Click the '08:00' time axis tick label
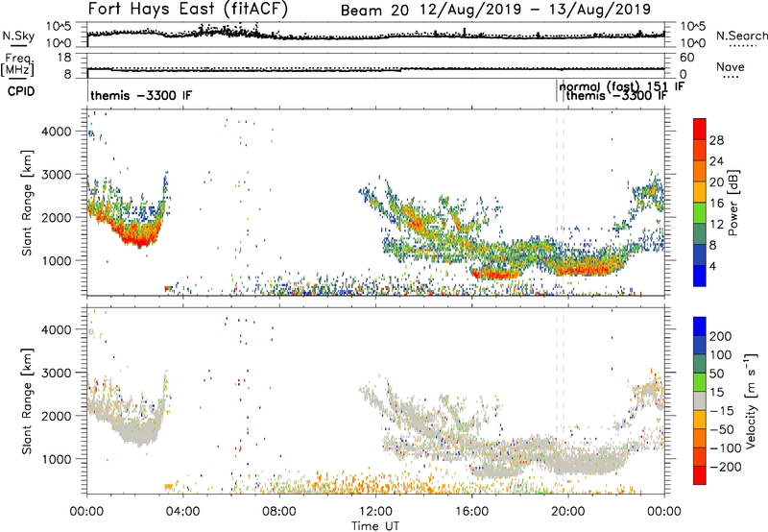Image resolution: width=768 pixels, height=532 pixels. coord(279,512)
